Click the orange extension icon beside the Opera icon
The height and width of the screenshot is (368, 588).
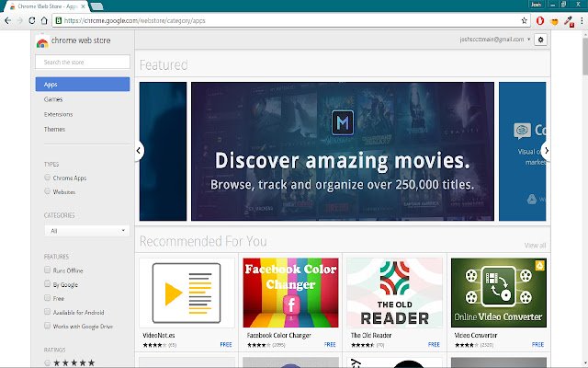click(x=554, y=21)
